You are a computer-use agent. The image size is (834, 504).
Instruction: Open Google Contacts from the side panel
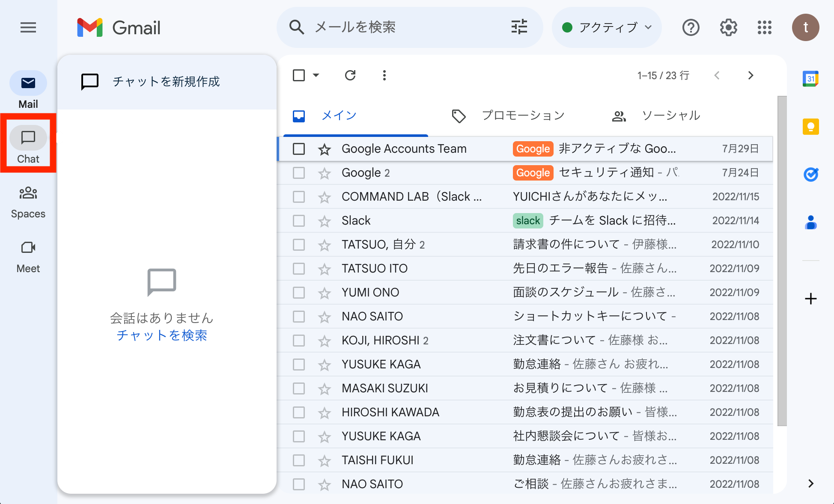pyautogui.click(x=810, y=222)
